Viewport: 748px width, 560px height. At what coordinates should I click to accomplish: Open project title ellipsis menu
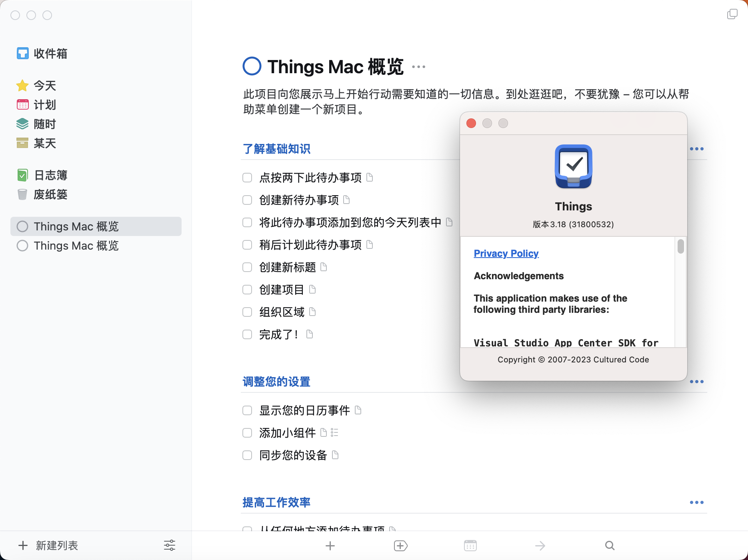tap(419, 67)
